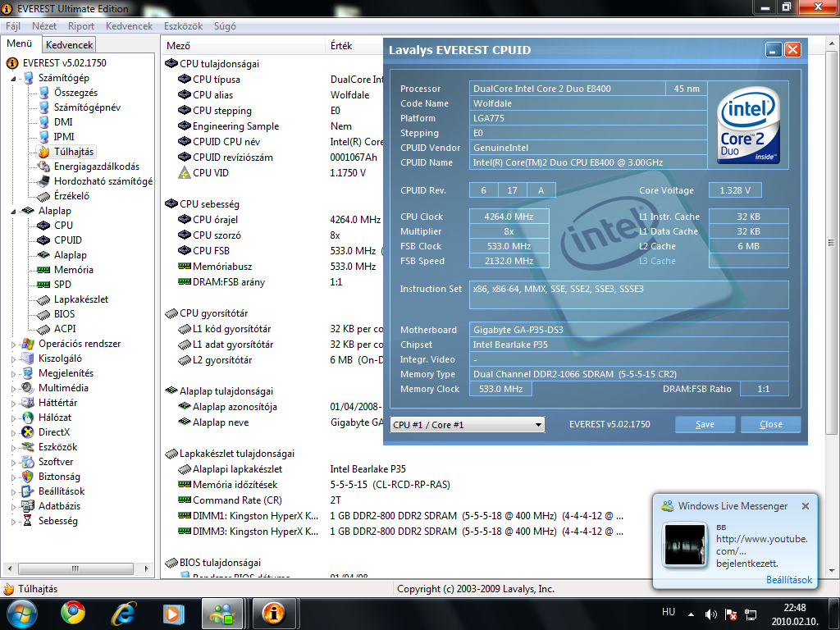Click the Memóriabusz RAM icon row
840x630 pixels.
point(185,267)
